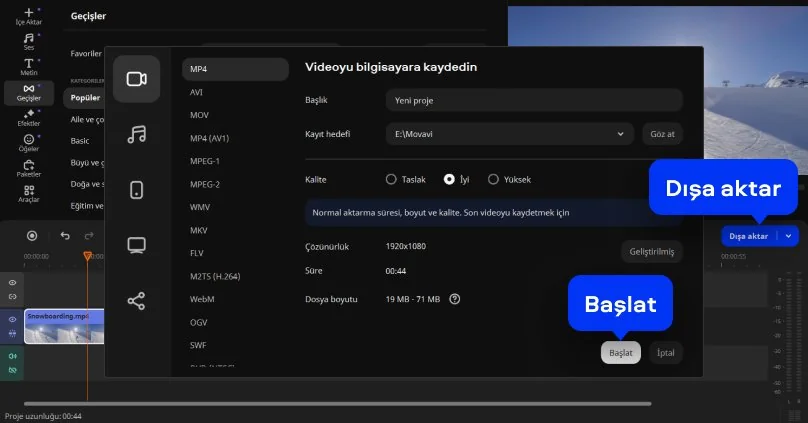Choose the MKV format
The image size is (808, 423).
coord(198,230)
